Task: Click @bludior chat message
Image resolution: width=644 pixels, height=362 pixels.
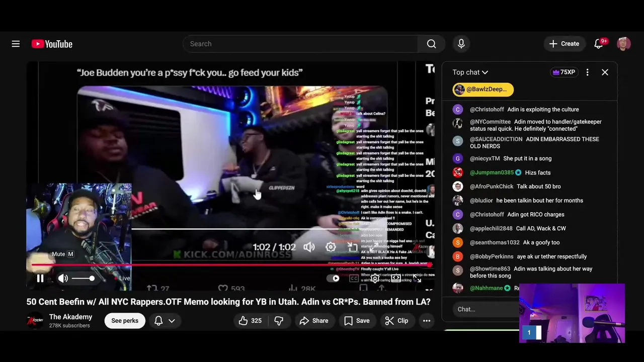Action: click(x=529, y=201)
